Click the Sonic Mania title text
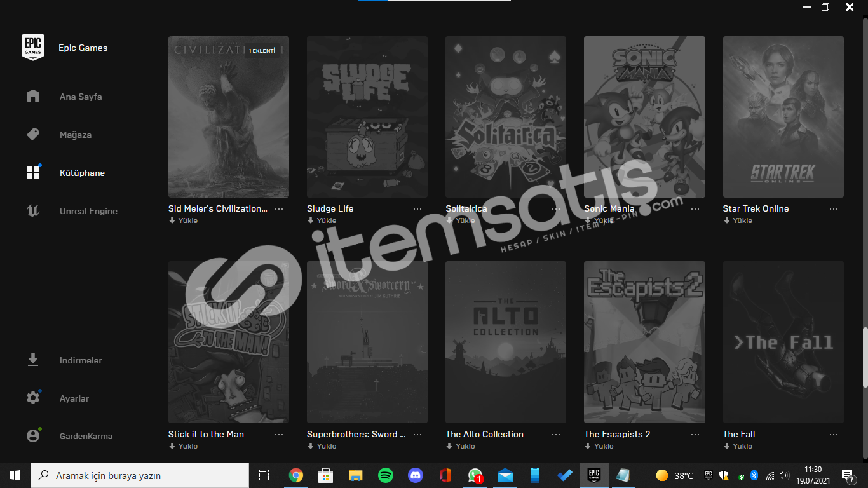This screenshot has height=488, width=868. click(609, 208)
